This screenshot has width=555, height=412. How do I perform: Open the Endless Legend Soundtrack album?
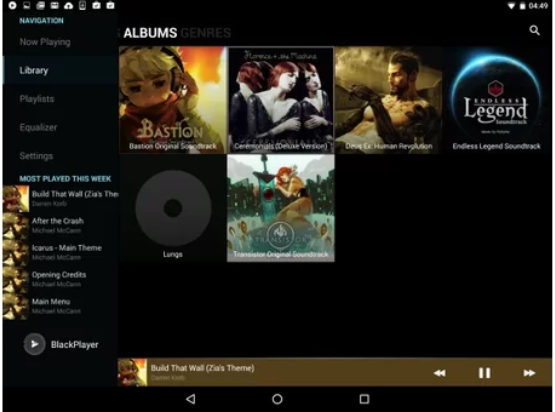point(496,100)
